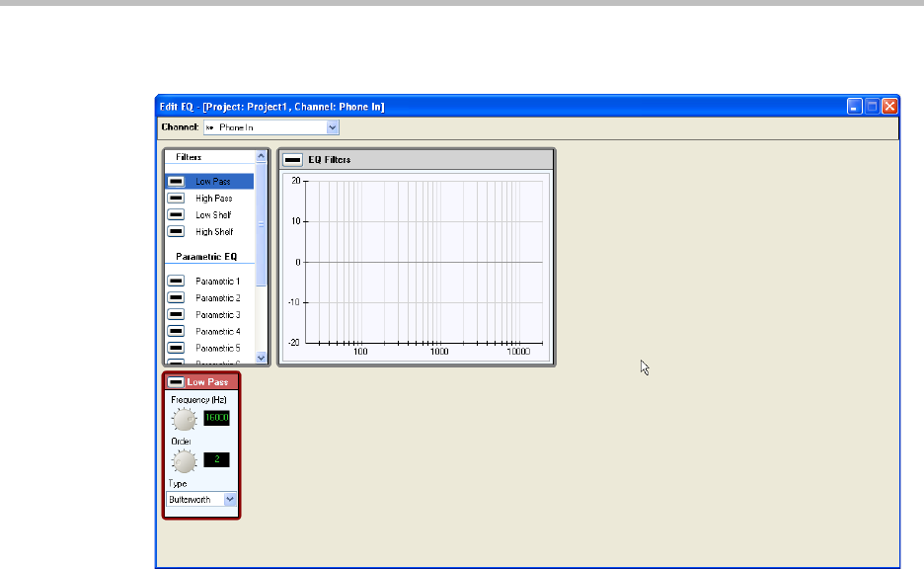Select the Low Shelf list entry
This screenshot has width=924, height=569.
(214, 215)
